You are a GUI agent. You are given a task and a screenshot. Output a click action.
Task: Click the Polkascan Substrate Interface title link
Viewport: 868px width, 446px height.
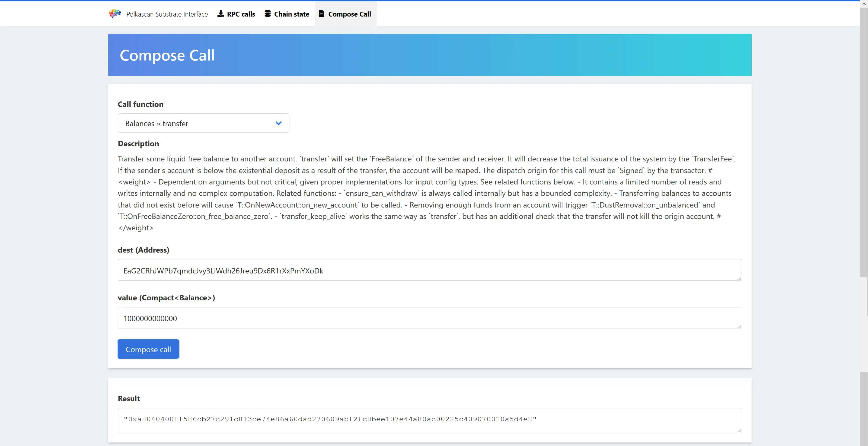pyautogui.click(x=167, y=14)
